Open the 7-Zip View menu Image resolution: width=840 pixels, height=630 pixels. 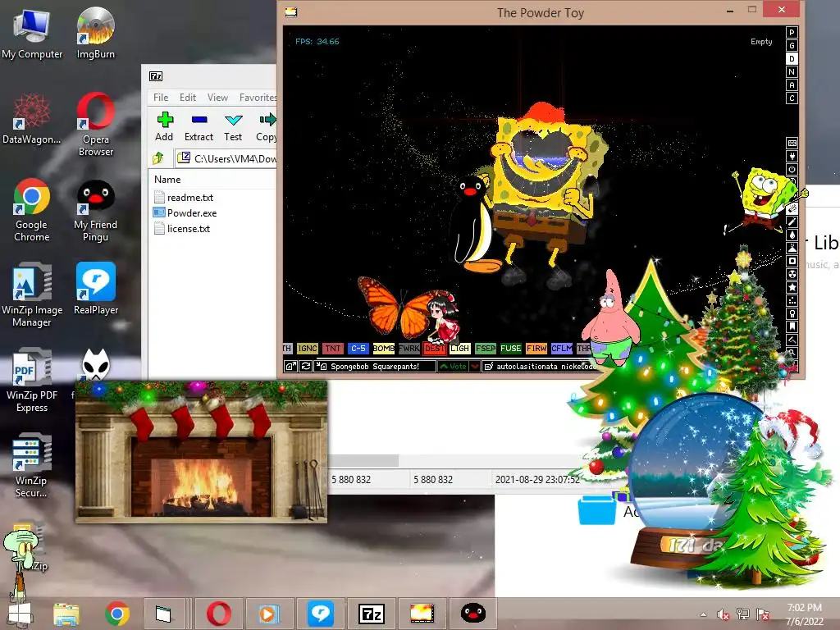pyautogui.click(x=217, y=98)
